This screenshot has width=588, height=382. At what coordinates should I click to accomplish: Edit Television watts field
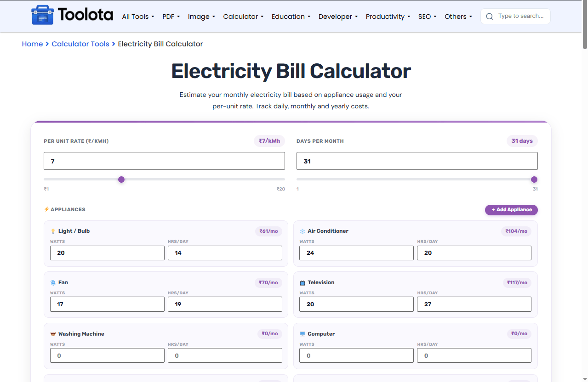tap(356, 304)
